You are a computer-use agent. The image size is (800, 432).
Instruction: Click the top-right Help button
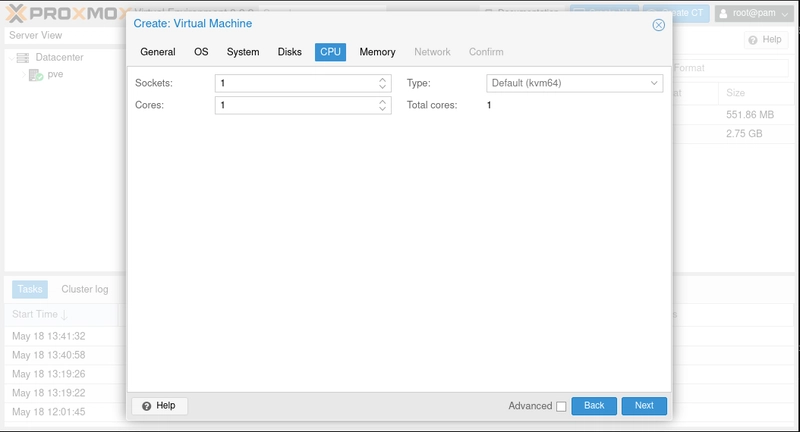(x=766, y=40)
